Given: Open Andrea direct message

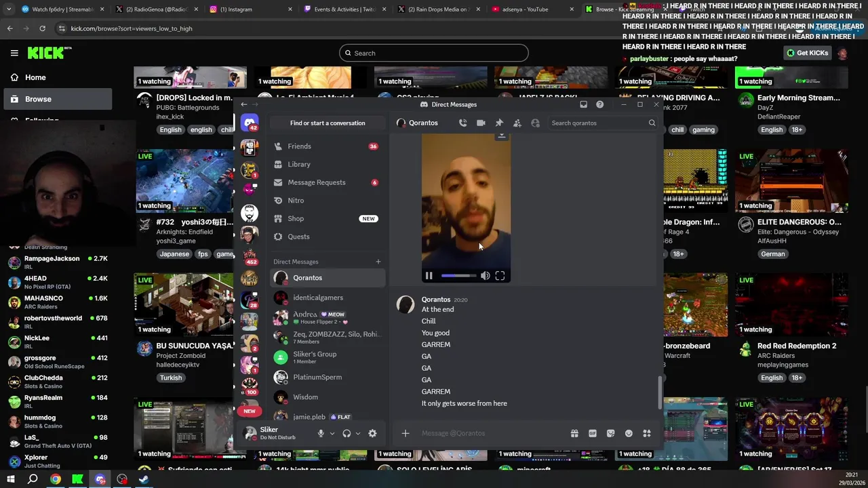Looking at the screenshot, I should [x=328, y=317].
